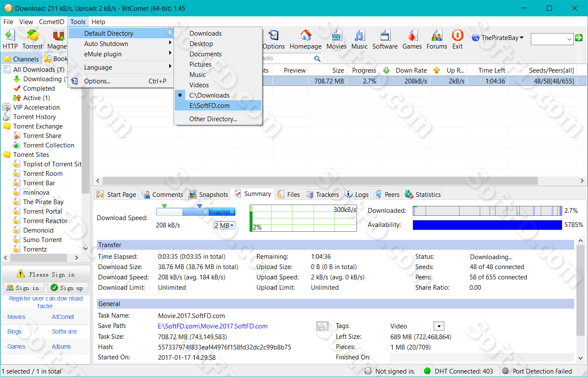Open the E:\SoftFD.com save path link

pos(213,326)
